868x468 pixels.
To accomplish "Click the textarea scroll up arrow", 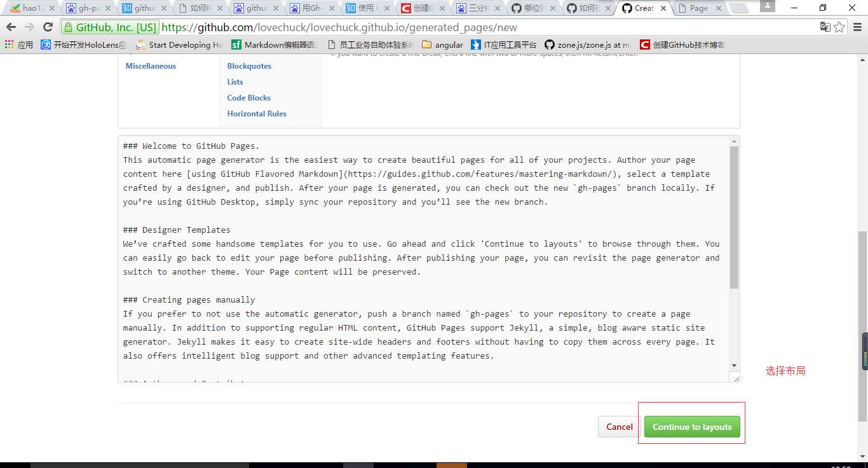I will pyautogui.click(x=735, y=141).
